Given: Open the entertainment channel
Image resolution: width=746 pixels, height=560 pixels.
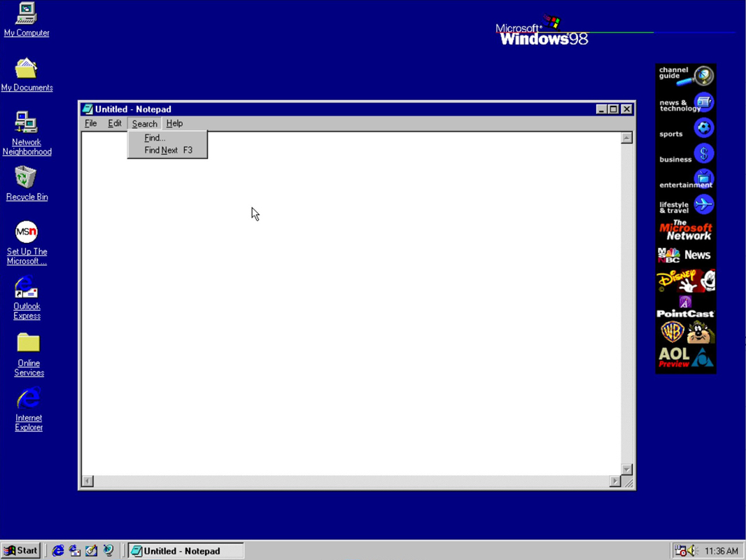Looking at the screenshot, I should coord(686,180).
